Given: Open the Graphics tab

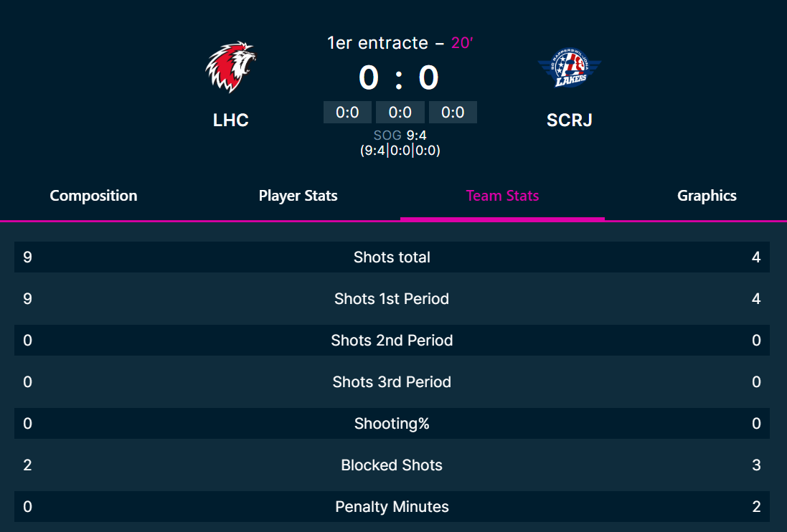Looking at the screenshot, I should 707,195.
